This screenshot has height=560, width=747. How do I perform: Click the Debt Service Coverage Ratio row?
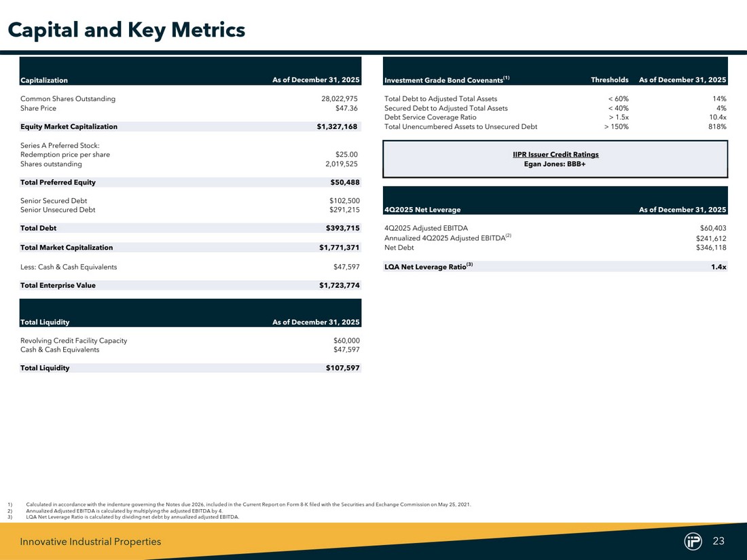[x=430, y=117]
